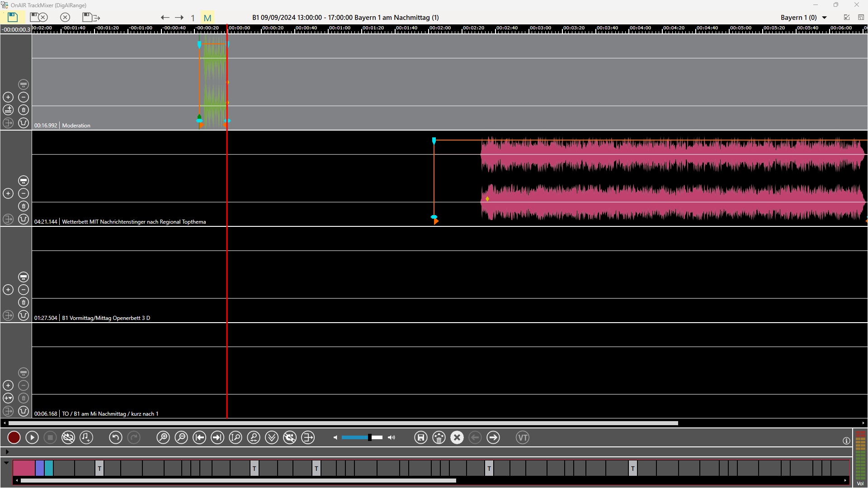Image resolution: width=868 pixels, height=488 pixels.
Task: Jump to the start with the left-bar arrow
Action: [199, 437]
